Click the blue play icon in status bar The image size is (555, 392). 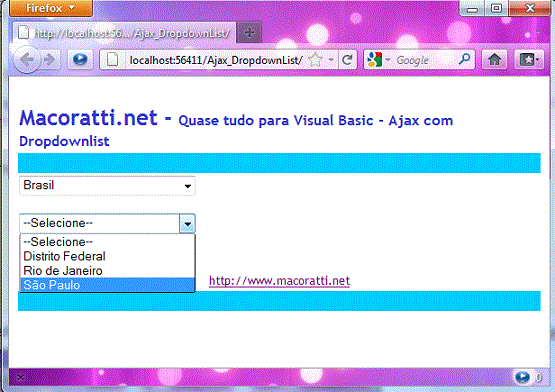pyautogui.click(x=522, y=377)
